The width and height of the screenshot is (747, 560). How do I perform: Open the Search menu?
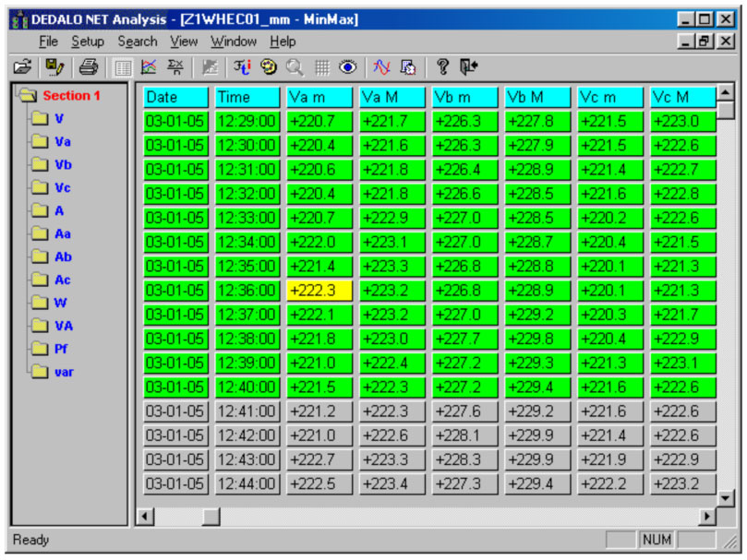[137, 42]
